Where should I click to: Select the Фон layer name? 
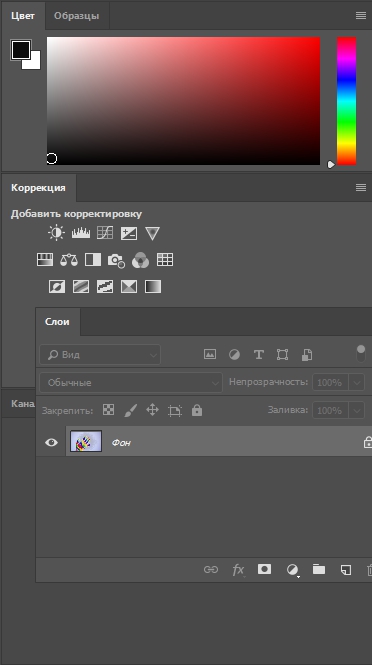click(x=121, y=443)
